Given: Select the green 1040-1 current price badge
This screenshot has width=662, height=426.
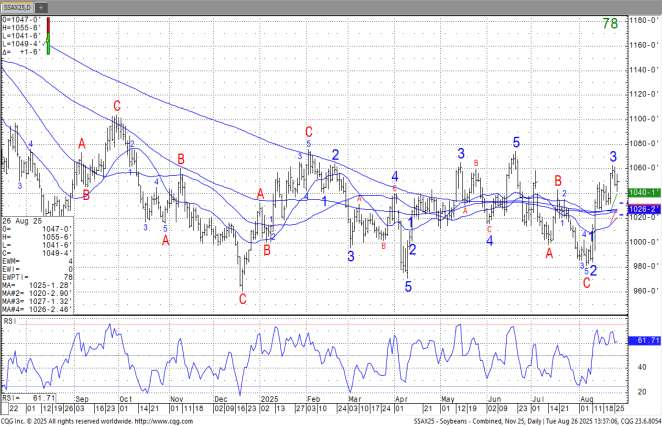Looking at the screenshot, I should 643,191.
